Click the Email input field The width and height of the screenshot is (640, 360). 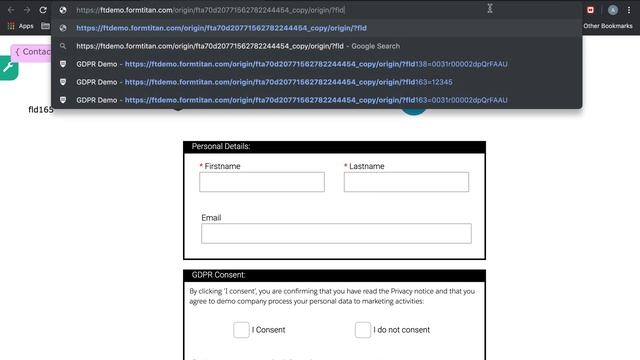coord(336,233)
